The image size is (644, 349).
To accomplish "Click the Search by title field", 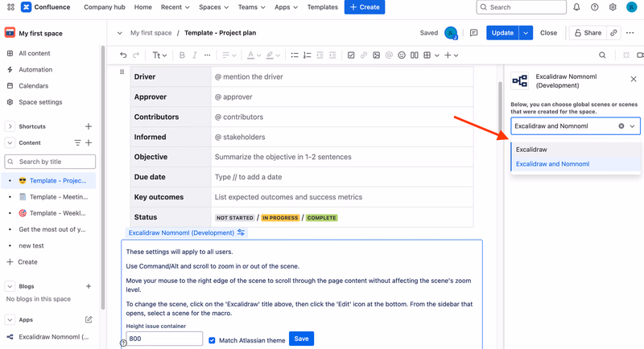I will pos(50,162).
